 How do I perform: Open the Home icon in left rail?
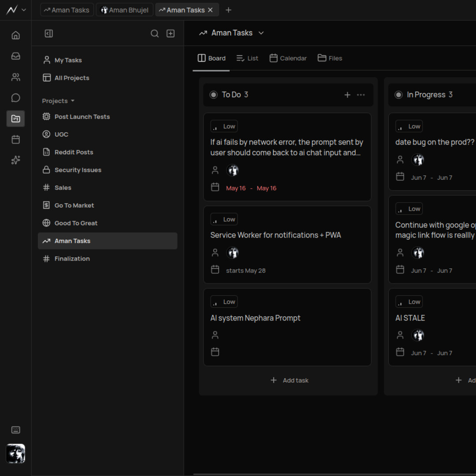tap(15, 35)
